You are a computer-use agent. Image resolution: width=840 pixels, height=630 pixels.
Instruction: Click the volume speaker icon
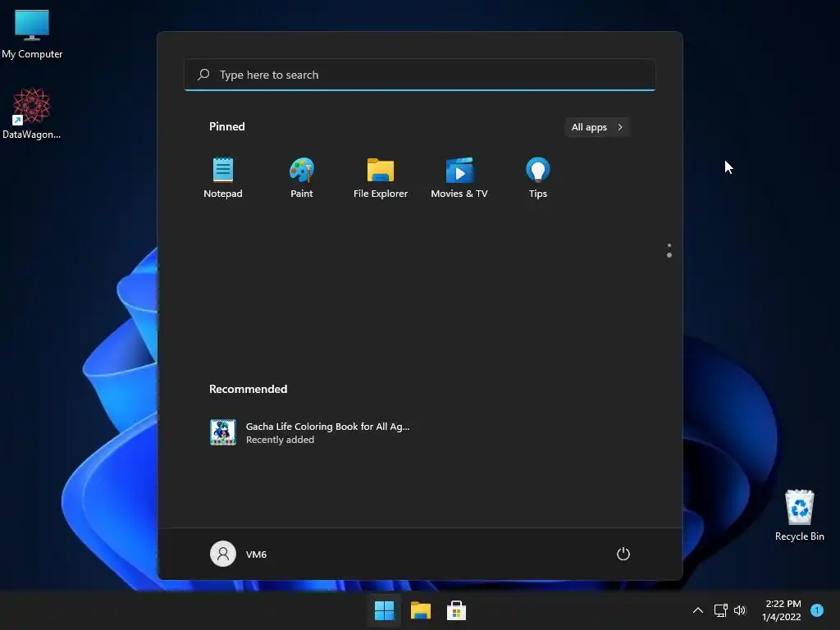point(740,610)
